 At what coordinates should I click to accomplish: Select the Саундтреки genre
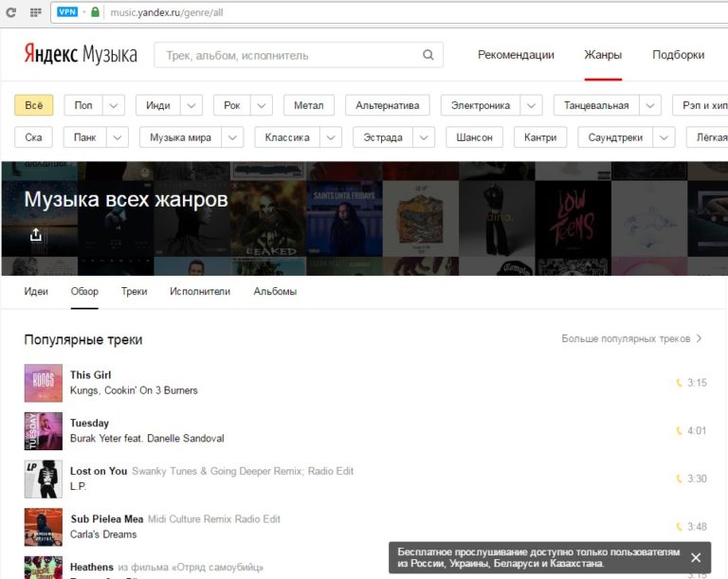click(615, 137)
